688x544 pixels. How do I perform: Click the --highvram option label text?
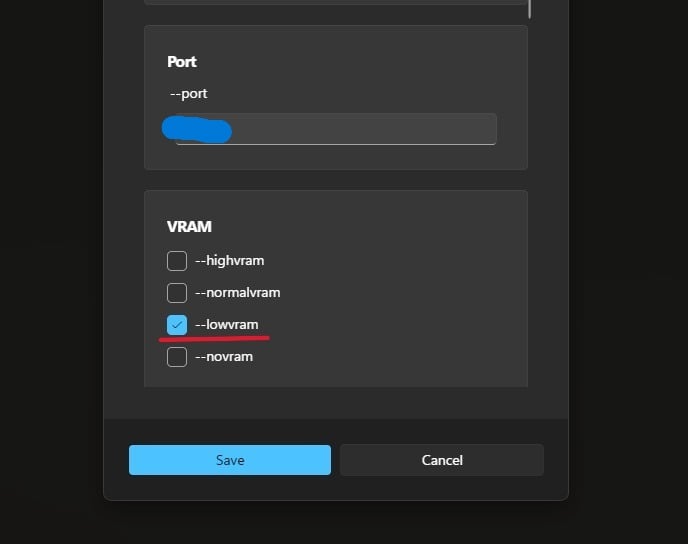coord(229,261)
